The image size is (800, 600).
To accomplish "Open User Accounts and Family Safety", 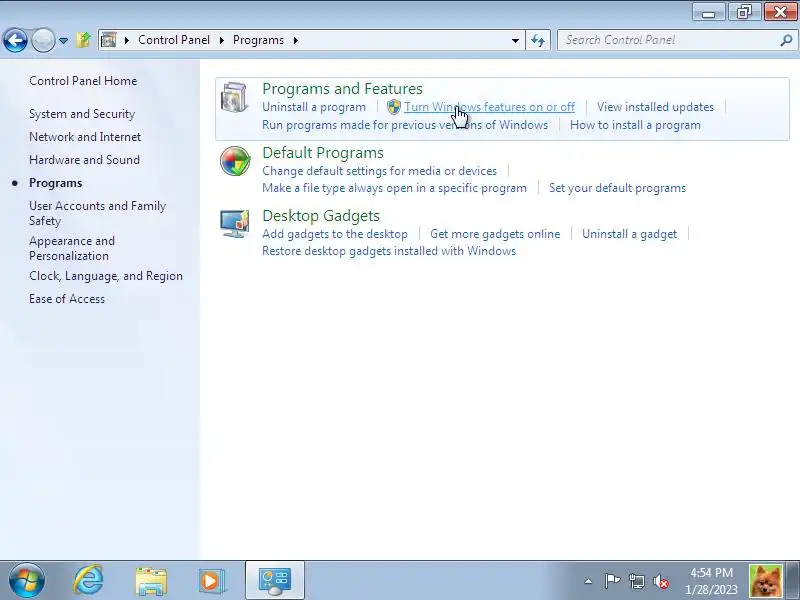I will (x=97, y=213).
